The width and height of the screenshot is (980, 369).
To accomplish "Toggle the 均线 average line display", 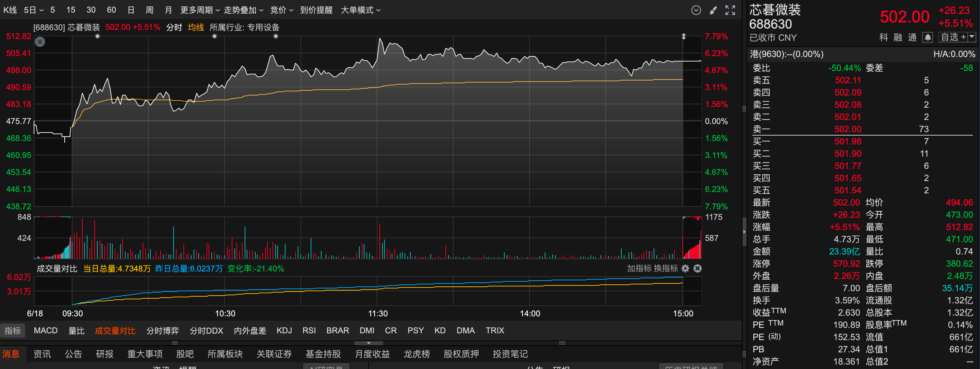I will [x=196, y=28].
